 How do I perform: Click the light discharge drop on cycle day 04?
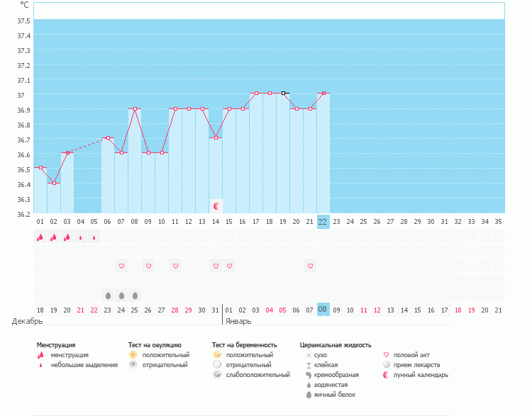pyautogui.click(x=81, y=237)
